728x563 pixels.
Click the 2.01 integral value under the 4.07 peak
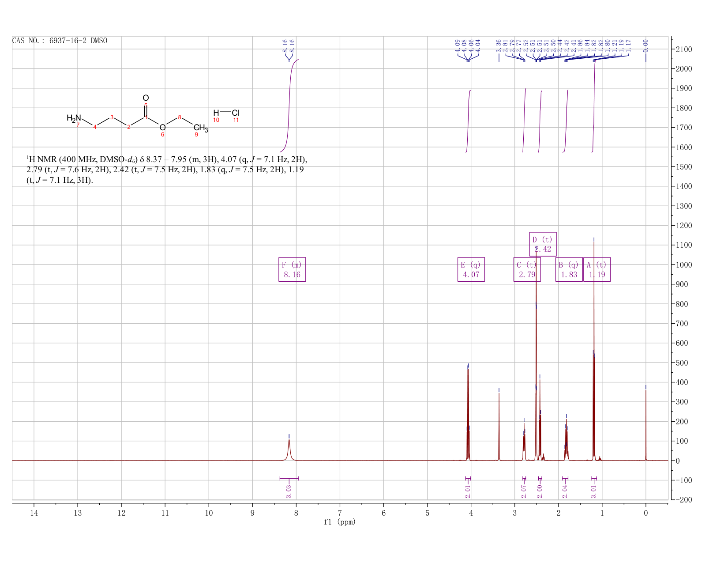(x=468, y=491)
